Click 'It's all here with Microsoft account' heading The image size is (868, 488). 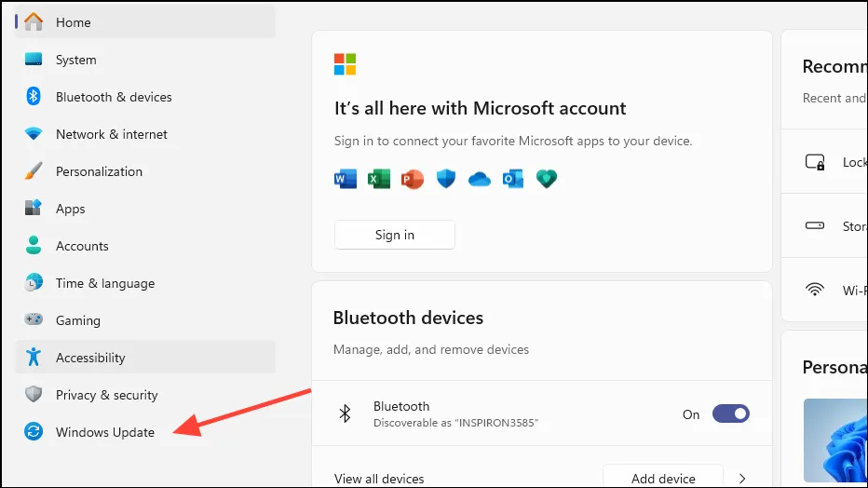(x=480, y=108)
